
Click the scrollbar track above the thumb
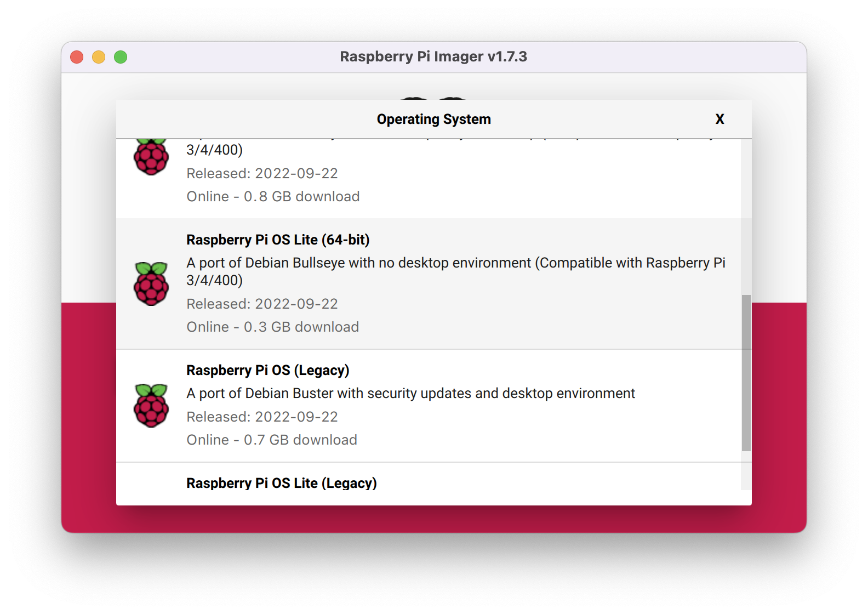point(746,217)
